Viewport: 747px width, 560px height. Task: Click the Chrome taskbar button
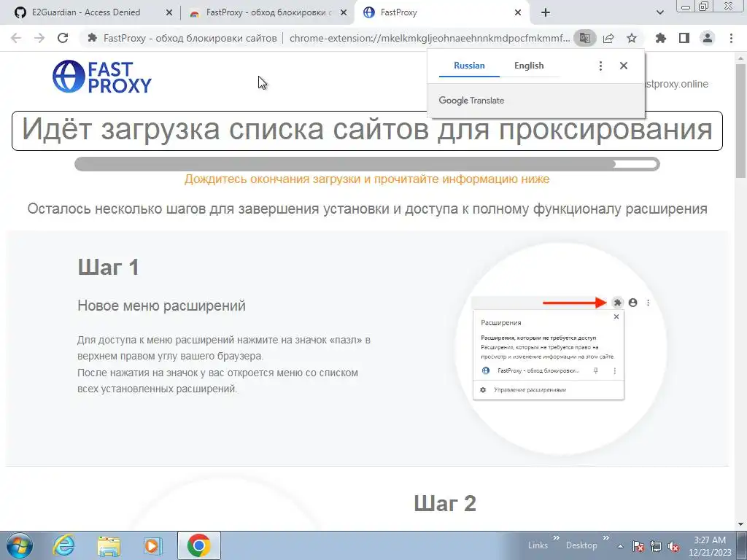tap(198, 545)
